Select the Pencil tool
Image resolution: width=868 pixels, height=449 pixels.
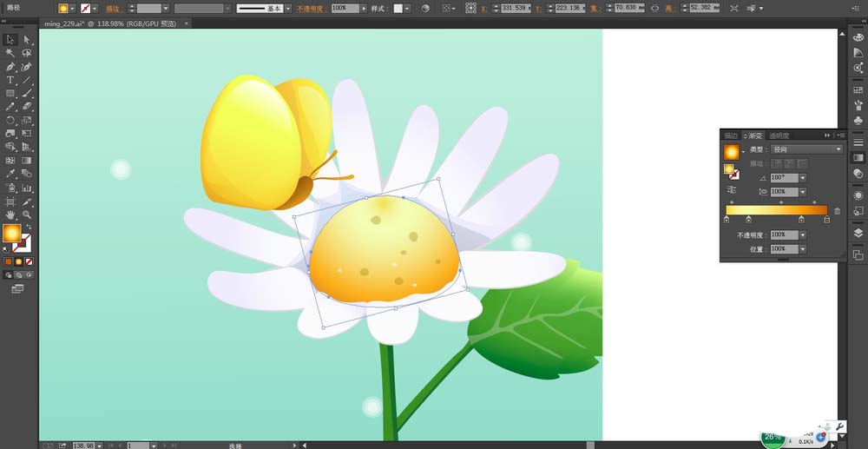point(10,106)
